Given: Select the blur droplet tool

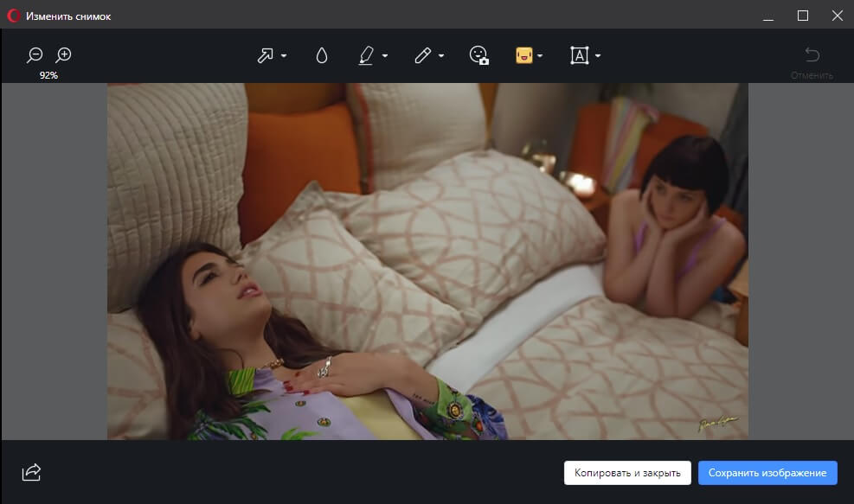Looking at the screenshot, I should 322,55.
